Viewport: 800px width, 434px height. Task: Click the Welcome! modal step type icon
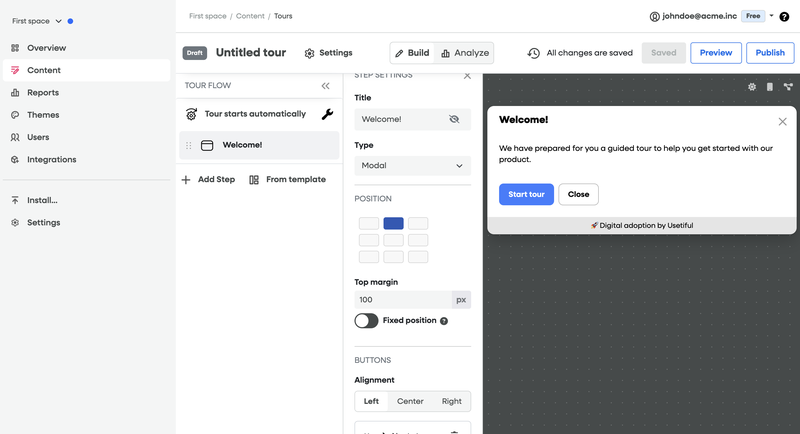(207, 145)
